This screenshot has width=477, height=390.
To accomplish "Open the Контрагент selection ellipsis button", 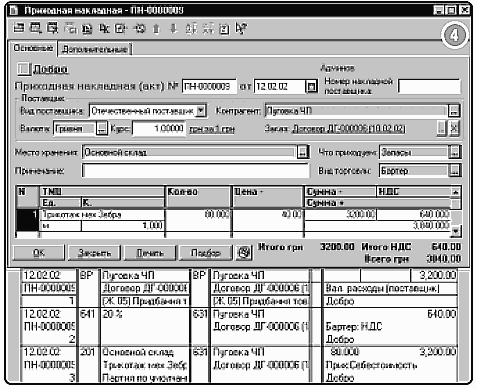I will point(453,111).
